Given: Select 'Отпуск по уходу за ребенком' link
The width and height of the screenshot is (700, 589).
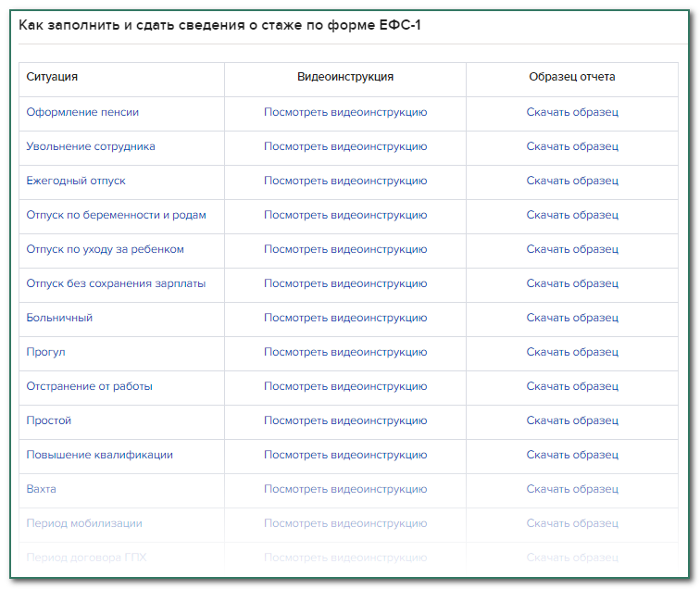Looking at the screenshot, I should click(x=105, y=249).
